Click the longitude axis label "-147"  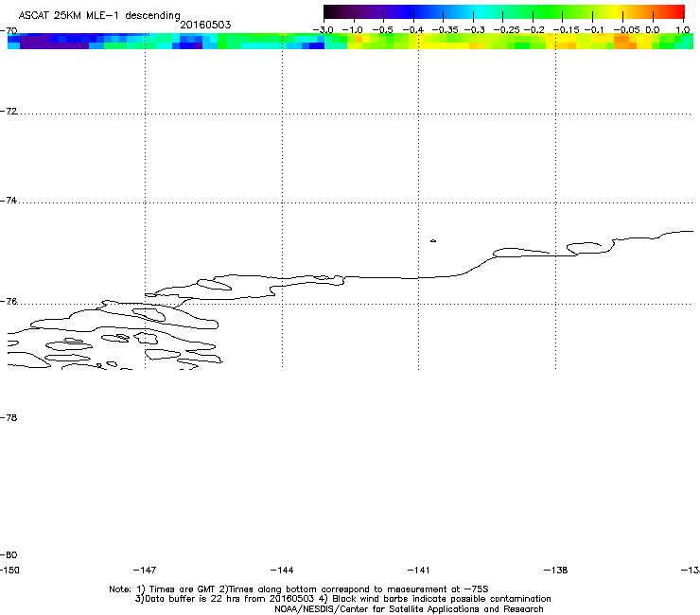coord(145,570)
